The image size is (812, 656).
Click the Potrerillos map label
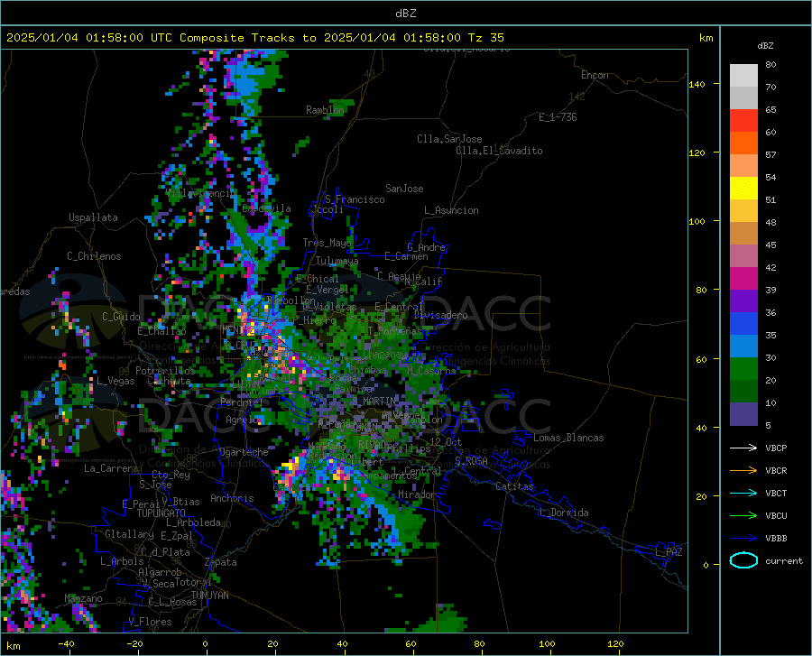click(165, 371)
